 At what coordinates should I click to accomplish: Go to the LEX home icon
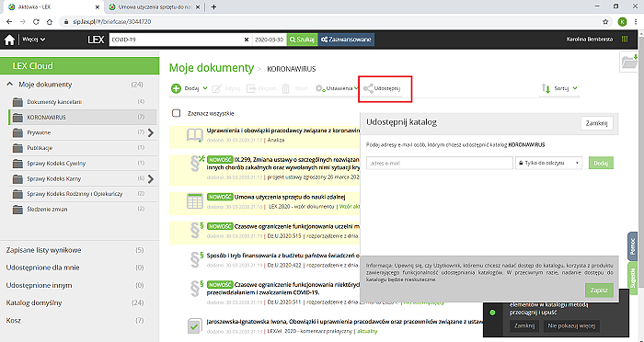[9, 40]
